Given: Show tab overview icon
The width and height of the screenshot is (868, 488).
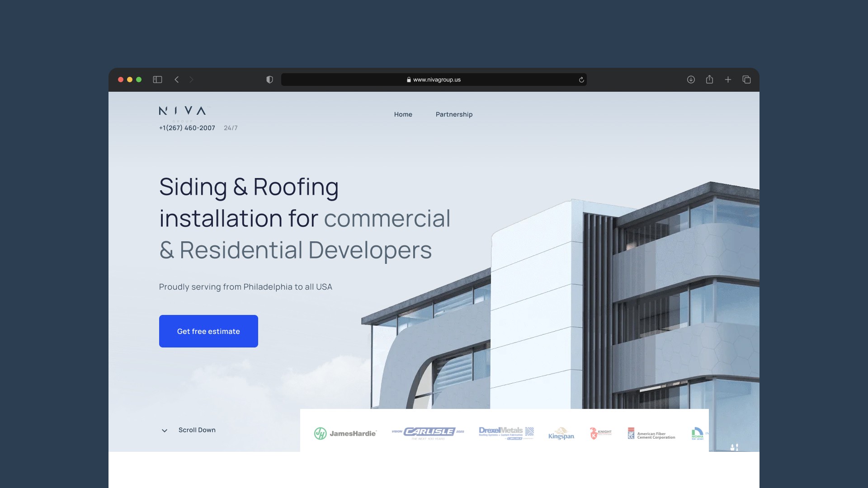Looking at the screenshot, I should (746, 80).
